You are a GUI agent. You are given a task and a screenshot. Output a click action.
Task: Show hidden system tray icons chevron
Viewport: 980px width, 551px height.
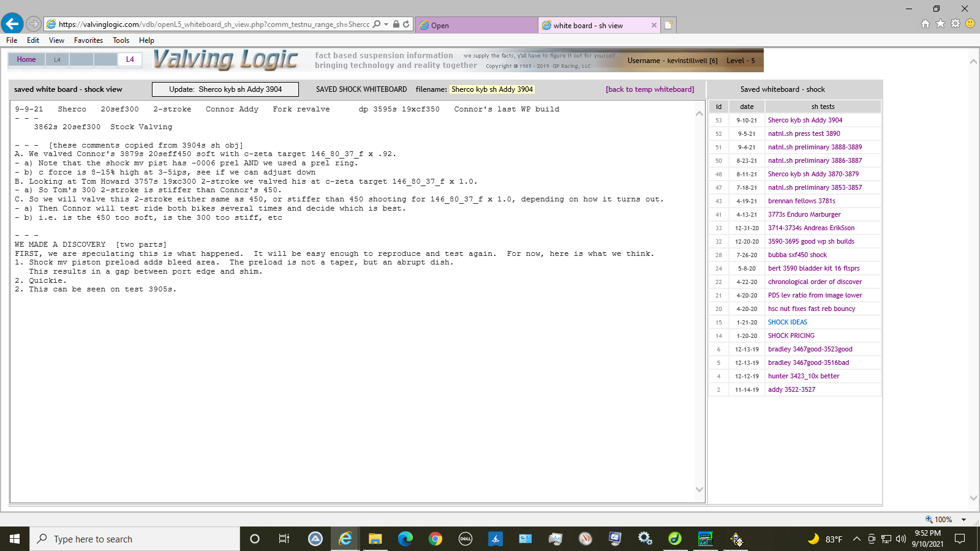pos(857,539)
